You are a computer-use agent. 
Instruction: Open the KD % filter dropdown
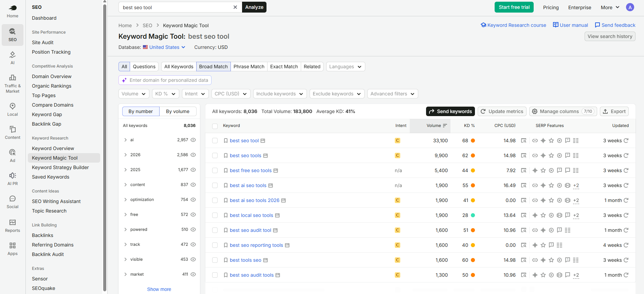[x=166, y=94]
